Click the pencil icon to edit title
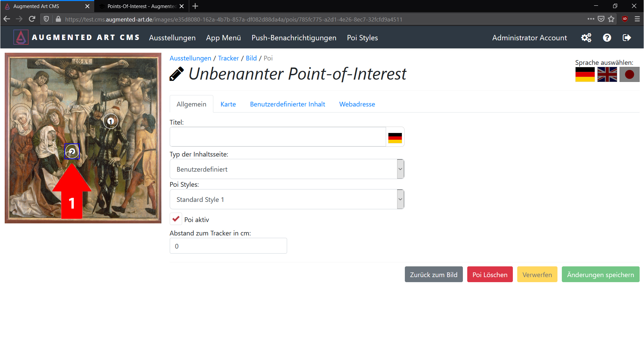This screenshot has width=644, height=350. tap(177, 74)
